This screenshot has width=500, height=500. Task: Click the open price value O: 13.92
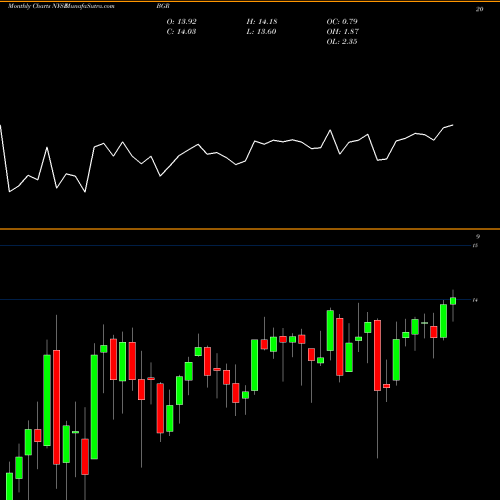coord(181,22)
